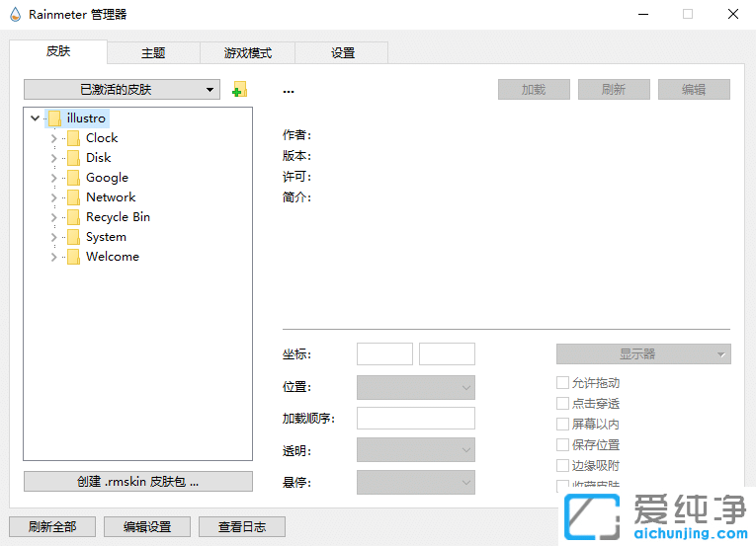756x546 pixels.
Task: Click the second 坐标 input field
Action: tap(447, 354)
